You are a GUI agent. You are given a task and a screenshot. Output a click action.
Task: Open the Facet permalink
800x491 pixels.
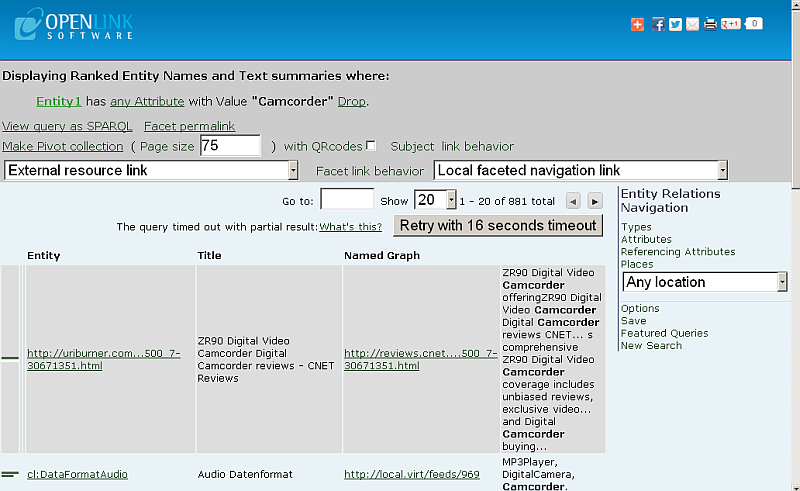click(x=189, y=126)
